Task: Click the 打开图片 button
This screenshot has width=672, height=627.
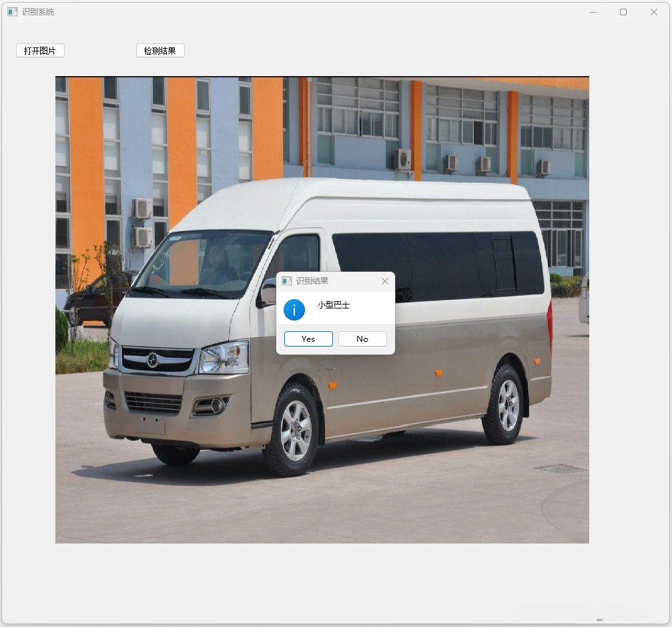Action: [x=40, y=51]
